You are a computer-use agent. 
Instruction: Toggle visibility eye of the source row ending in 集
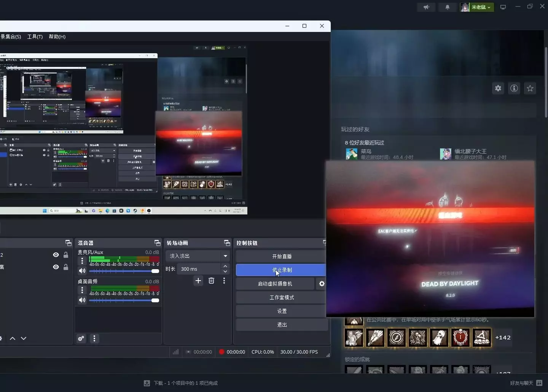[x=56, y=267]
